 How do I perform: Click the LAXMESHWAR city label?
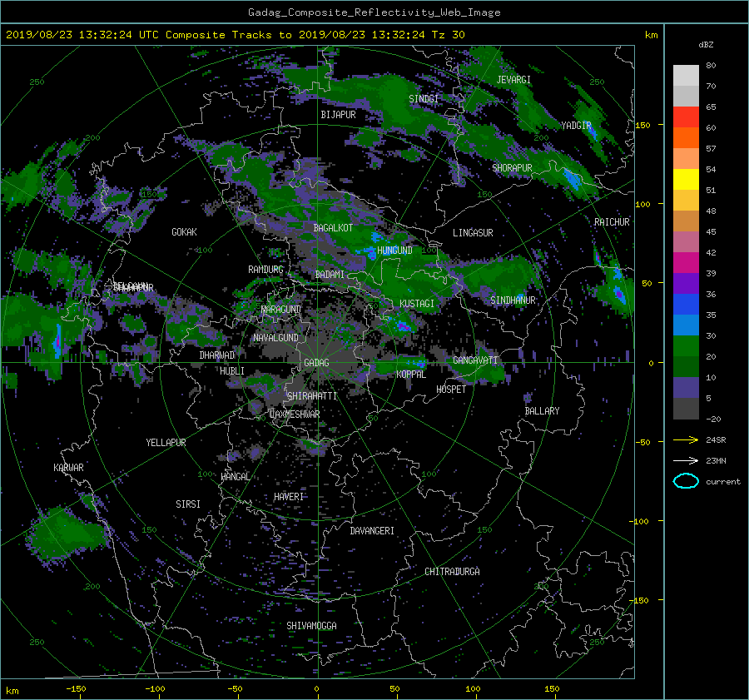click(x=295, y=415)
